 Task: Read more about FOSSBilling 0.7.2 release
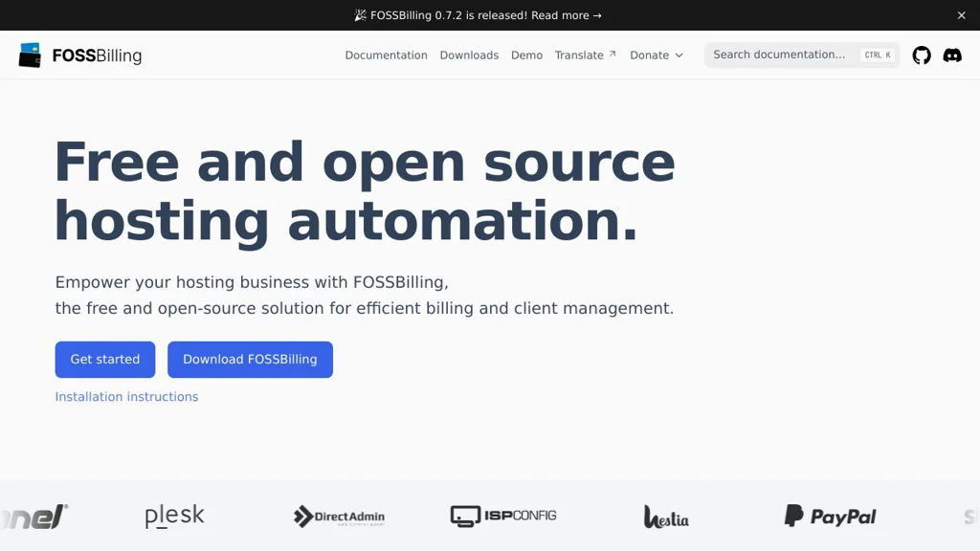click(479, 15)
